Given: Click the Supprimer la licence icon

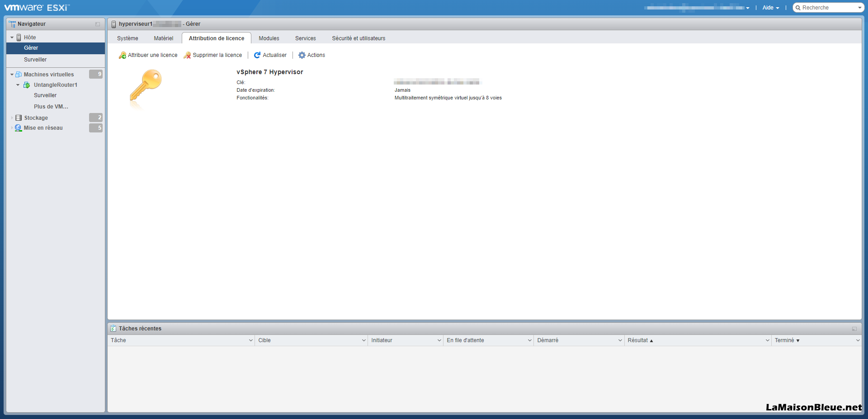Looking at the screenshot, I should click(x=187, y=55).
